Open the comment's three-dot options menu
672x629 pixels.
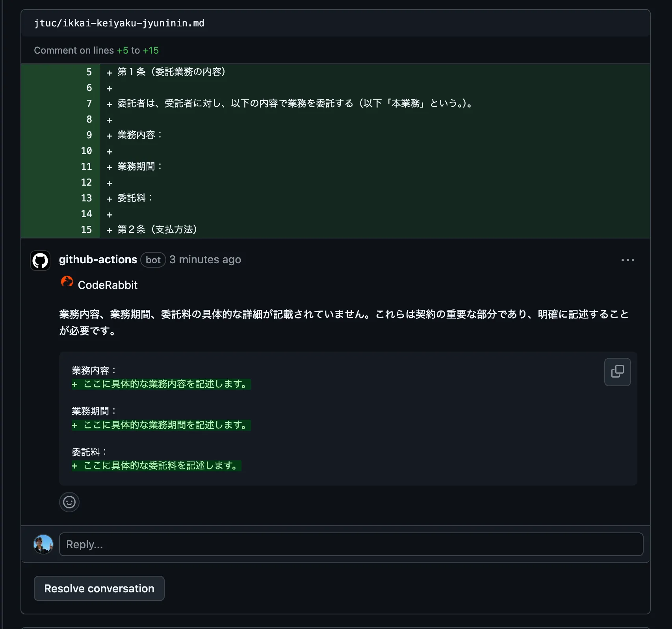(x=627, y=260)
